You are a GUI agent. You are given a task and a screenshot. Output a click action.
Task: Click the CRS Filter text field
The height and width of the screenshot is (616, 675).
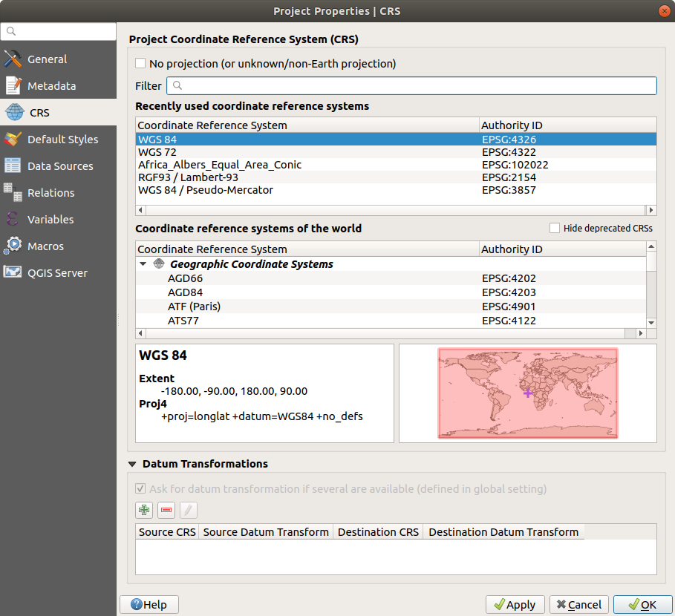click(411, 86)
